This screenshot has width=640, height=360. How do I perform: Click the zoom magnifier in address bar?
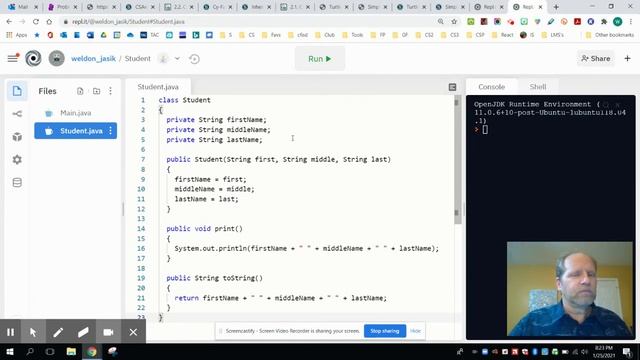click(x=440, y=21)
